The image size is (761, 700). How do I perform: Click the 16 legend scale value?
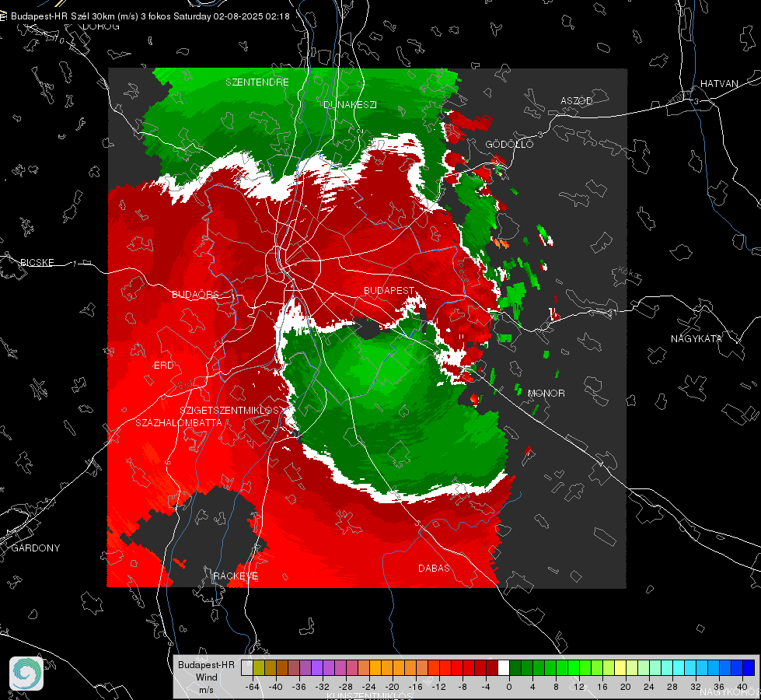(602, 687)
